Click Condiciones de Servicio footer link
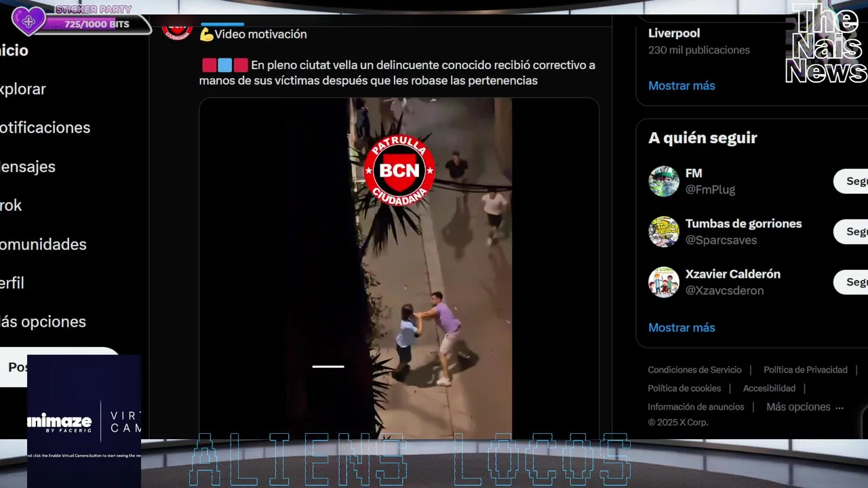Viewport: 868px width, 488px height. pyautogui.click(x=694, y=369)
